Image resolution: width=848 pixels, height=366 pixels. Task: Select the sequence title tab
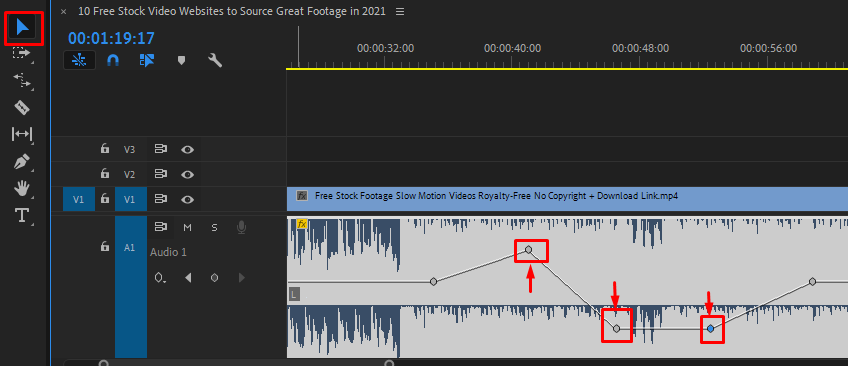(x=231, y=11)
